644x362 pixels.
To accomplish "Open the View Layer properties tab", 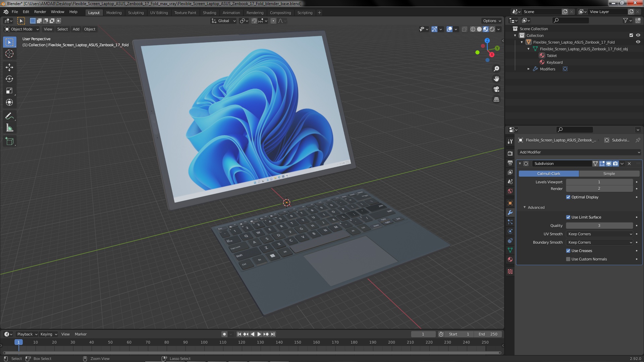I will click(x=510, y=172).
